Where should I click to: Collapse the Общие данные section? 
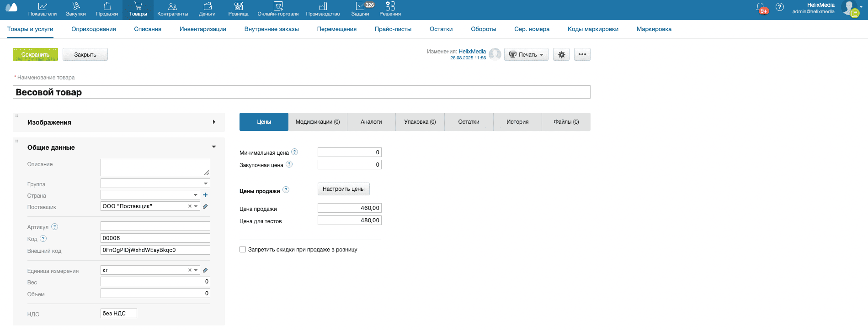point(213,147)
